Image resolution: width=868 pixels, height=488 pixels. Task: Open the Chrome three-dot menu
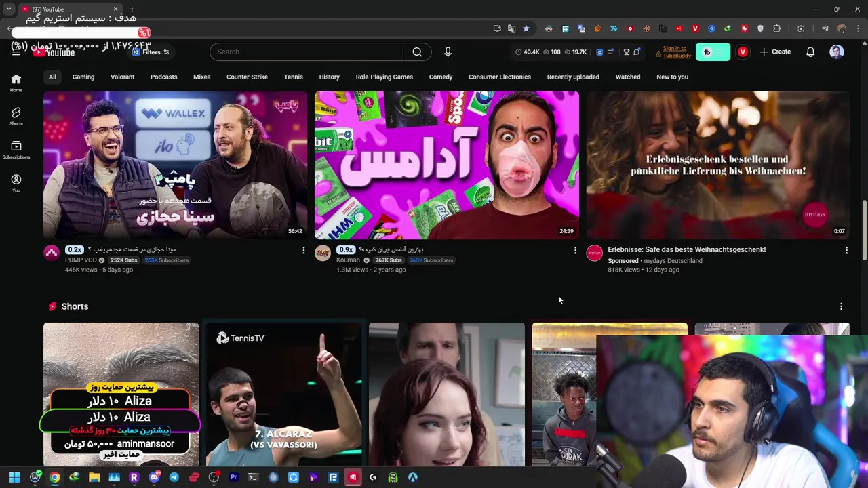coord(857,28)
